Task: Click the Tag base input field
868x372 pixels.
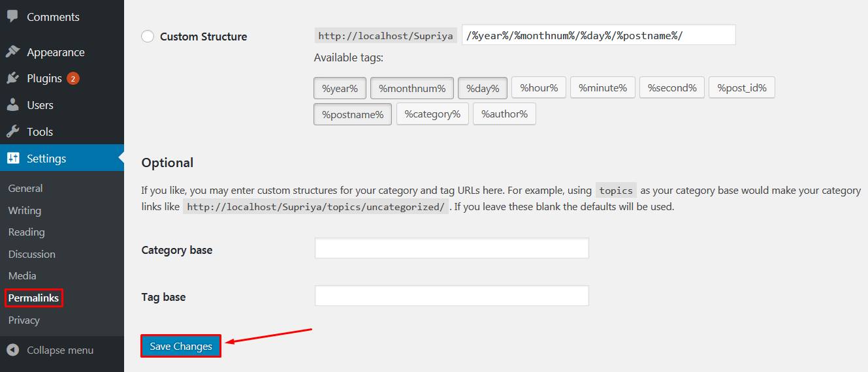Action: (452, 296)
